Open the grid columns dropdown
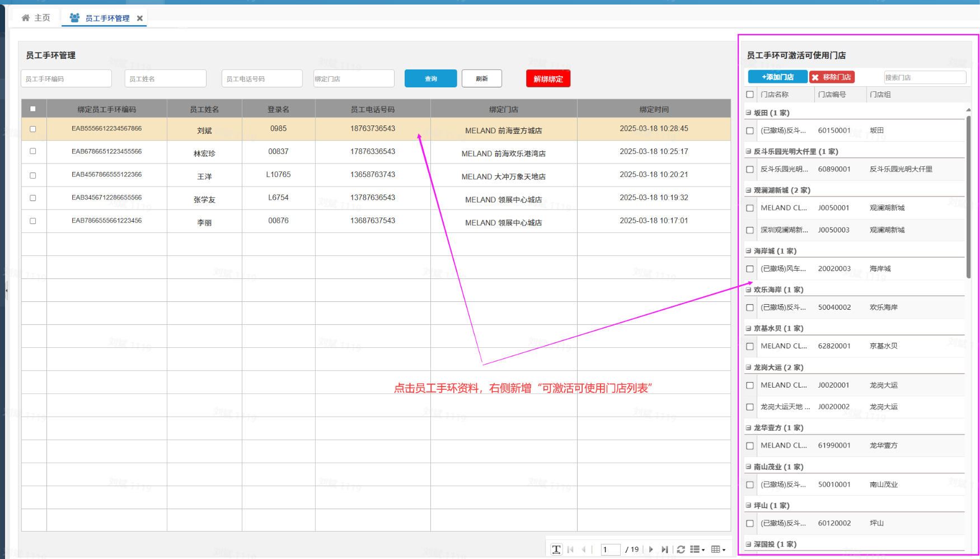This screenshot has height=559, width=980. click(x=718, y=549)
